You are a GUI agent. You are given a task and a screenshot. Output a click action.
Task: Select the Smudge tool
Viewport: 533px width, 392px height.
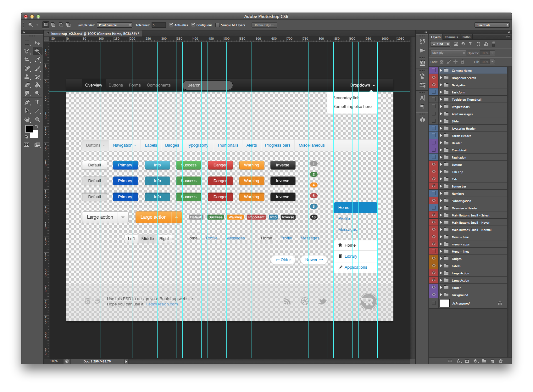[27, 93]
